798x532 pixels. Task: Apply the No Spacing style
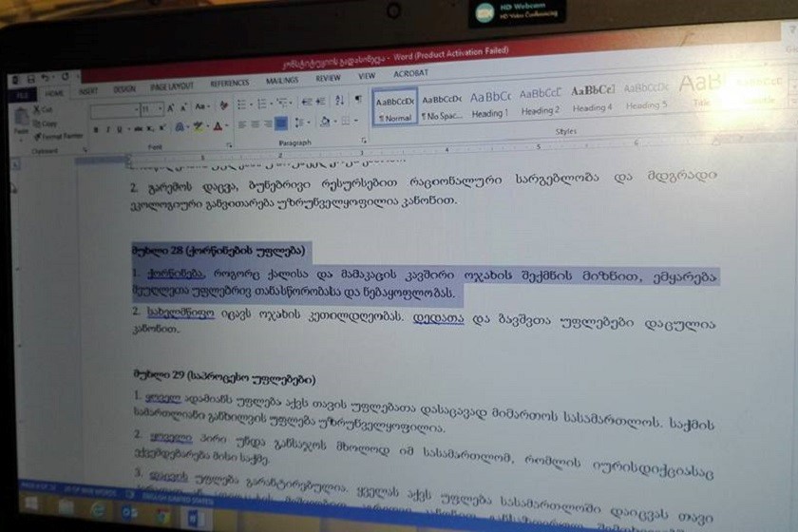441,107
